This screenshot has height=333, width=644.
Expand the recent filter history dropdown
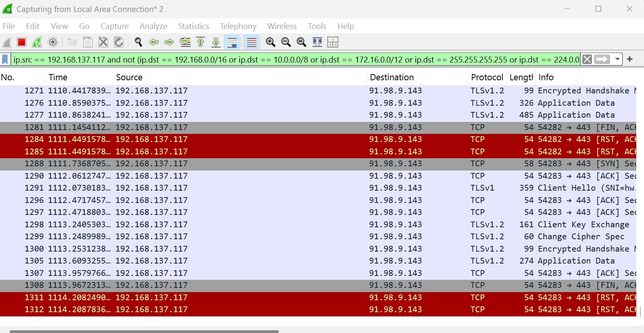click(617, 59)
